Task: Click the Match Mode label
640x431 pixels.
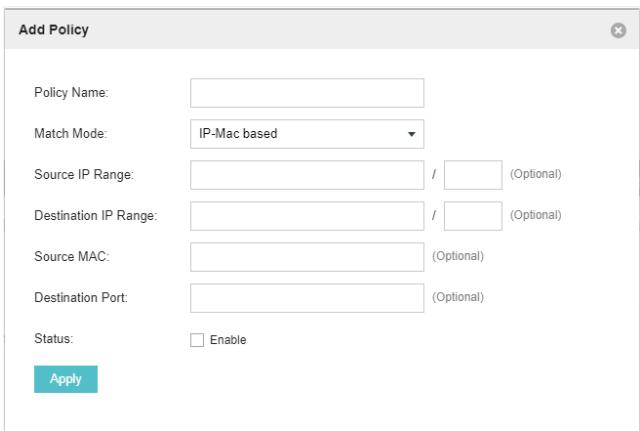Action: click(71, 133)
